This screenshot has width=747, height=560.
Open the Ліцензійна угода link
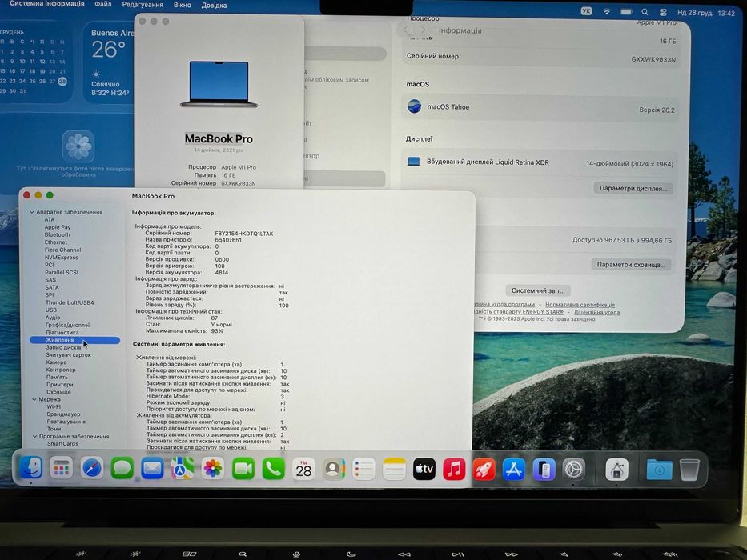pyautogui.click(x=597, y=312)
